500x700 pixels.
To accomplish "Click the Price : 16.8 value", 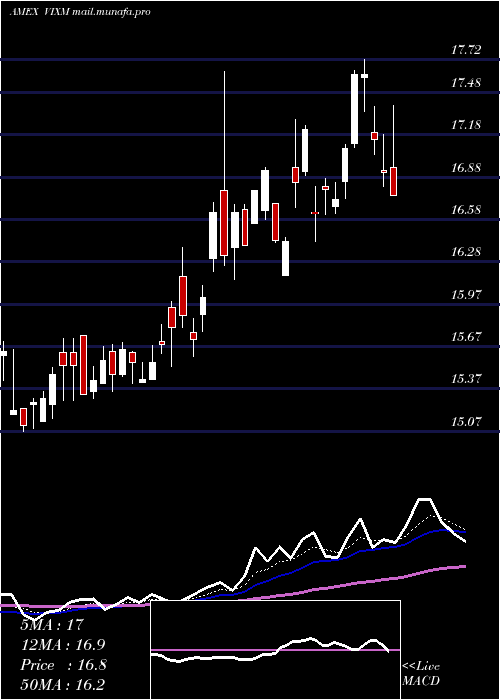I will point(63,665).
